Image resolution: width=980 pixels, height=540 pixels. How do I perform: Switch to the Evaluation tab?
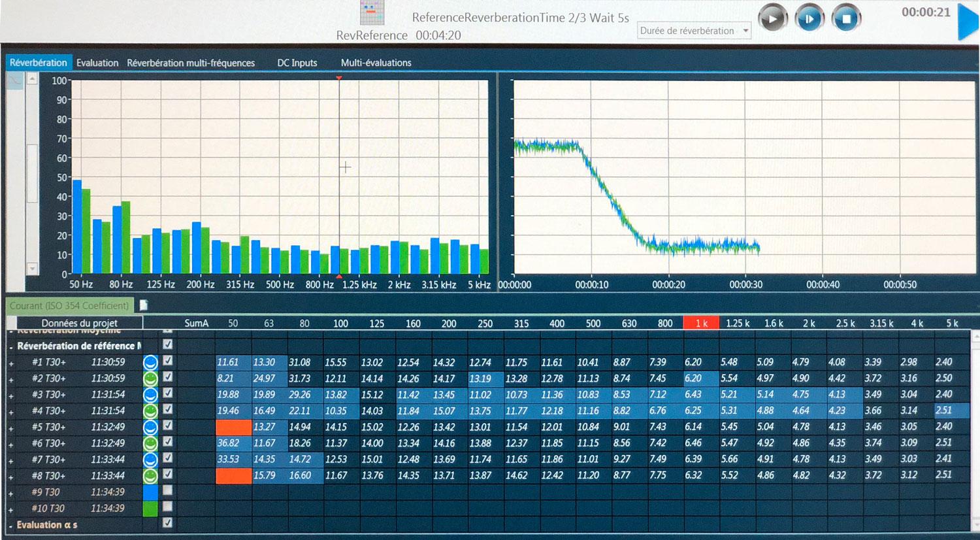pos(97,63)
